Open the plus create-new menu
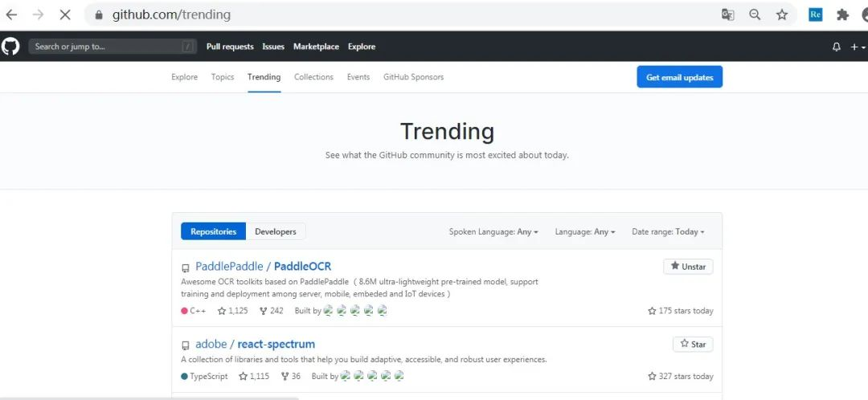This screenshot has height=400, width=868. 858,47
